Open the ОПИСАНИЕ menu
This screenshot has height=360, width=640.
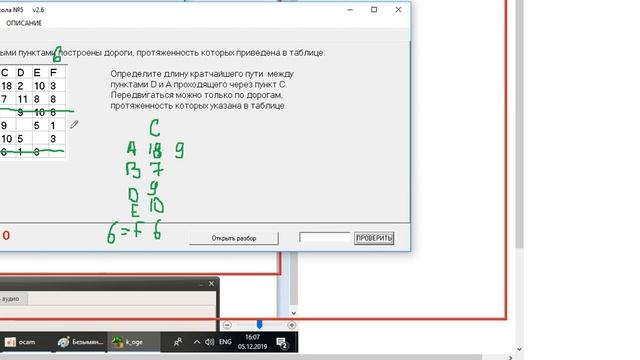click(x=24, y=23)
